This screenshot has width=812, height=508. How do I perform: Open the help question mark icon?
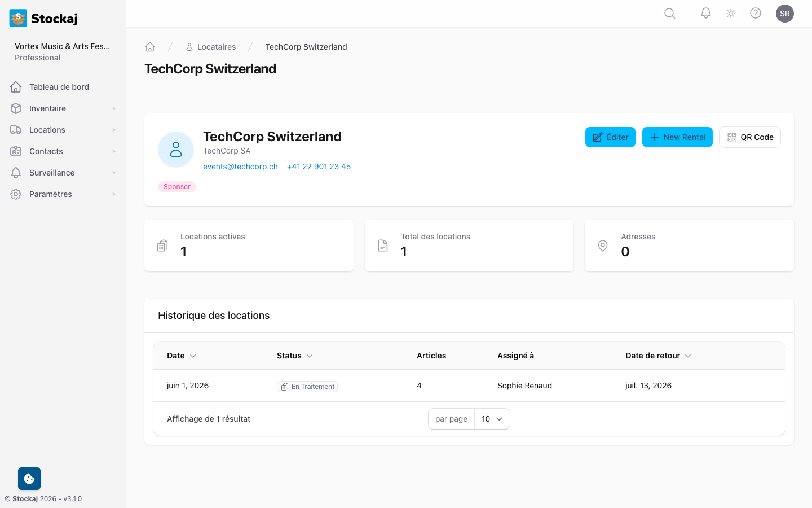click(756, 14)
